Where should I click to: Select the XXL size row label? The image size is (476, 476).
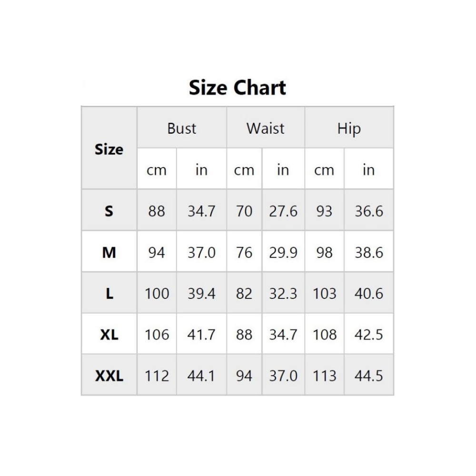tap(109, 376)
